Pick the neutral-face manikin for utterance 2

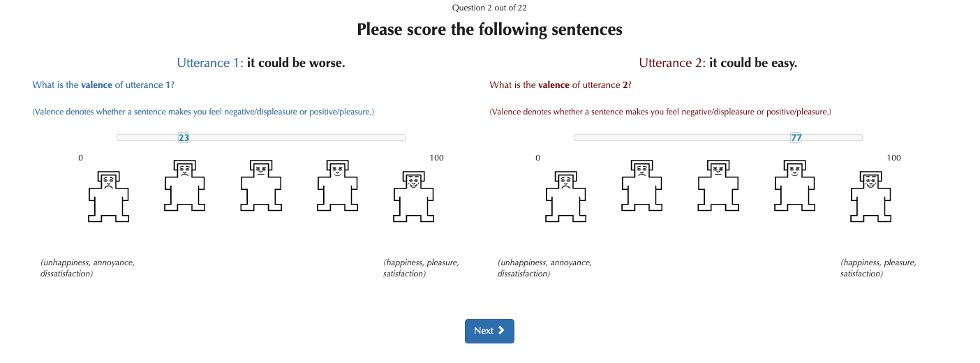718,185
